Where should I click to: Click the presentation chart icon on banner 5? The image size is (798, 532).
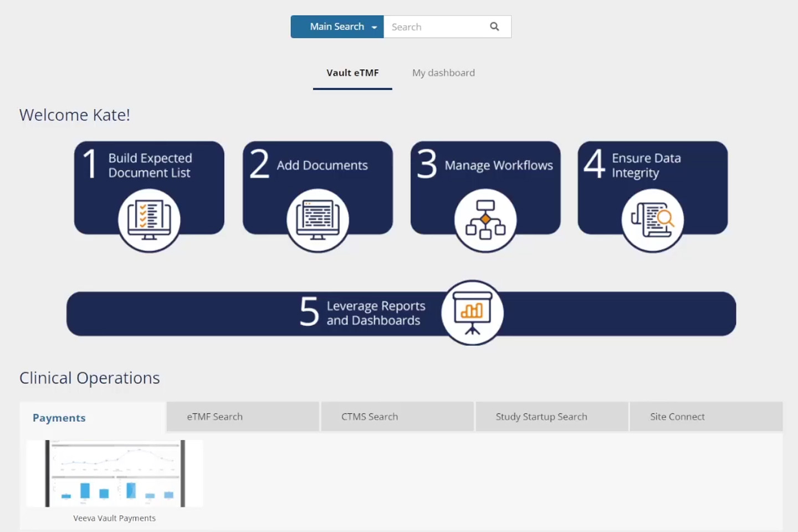[x=472, y=313]
